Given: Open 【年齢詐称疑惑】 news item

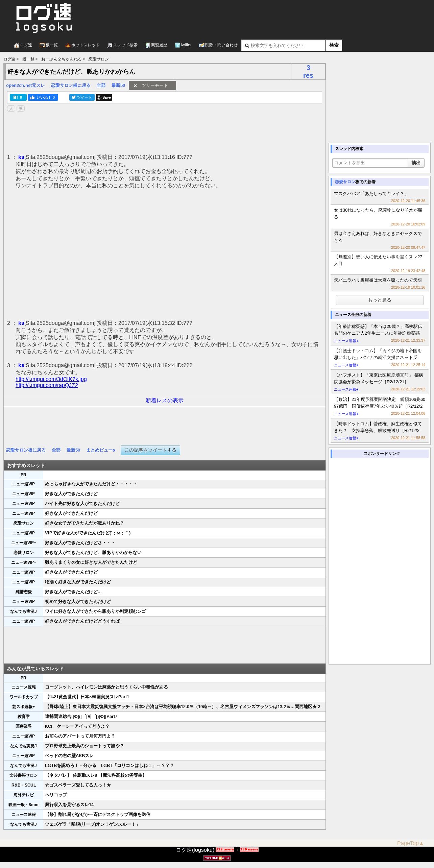Looking at the screenshot, I should [x=378, y=330].
